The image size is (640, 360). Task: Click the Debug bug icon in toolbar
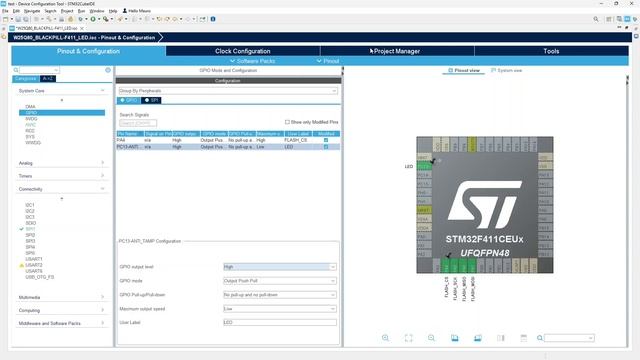click(81, 19)
